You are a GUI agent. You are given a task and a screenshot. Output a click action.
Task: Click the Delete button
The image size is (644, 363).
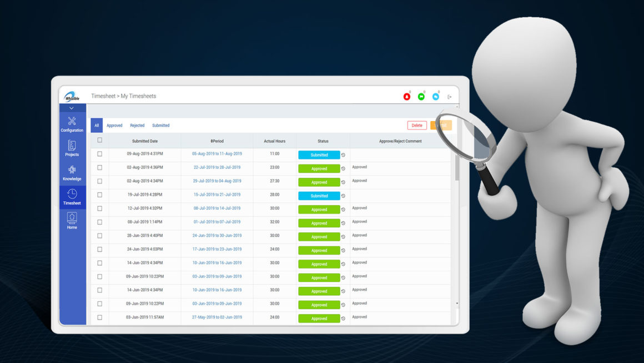coord(417,126)
